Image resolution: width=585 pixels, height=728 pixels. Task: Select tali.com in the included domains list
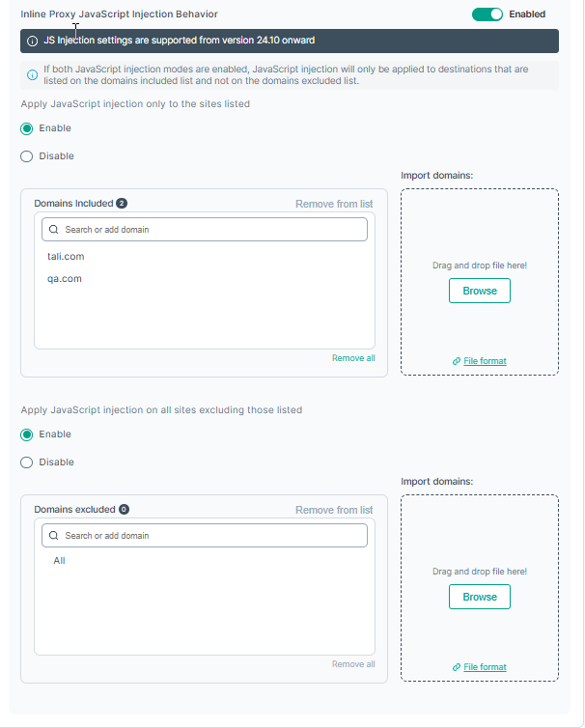[x=66, y=257]
